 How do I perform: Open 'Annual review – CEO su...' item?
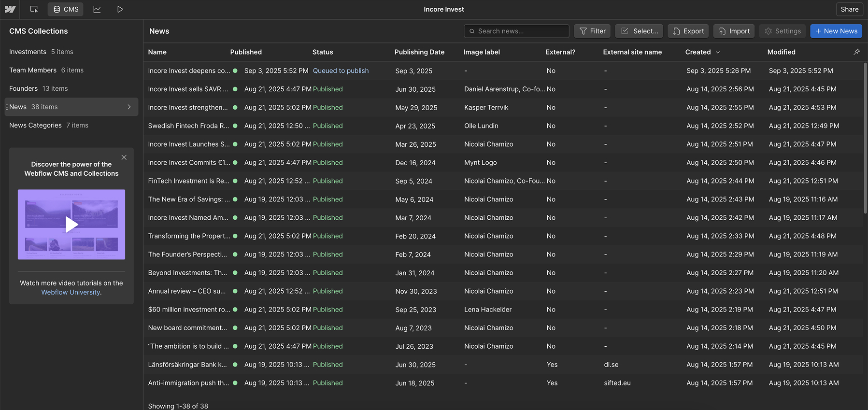pyautogui.click(x=187, y=291)
